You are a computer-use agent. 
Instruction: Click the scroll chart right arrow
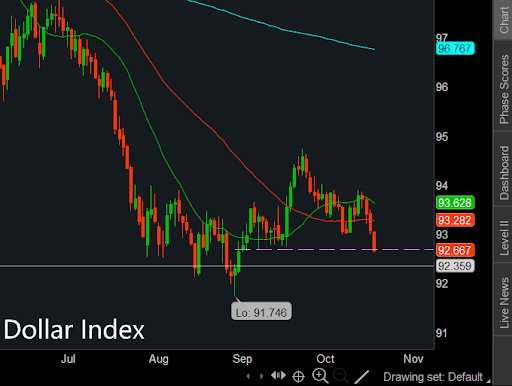(x=262, y=376)
